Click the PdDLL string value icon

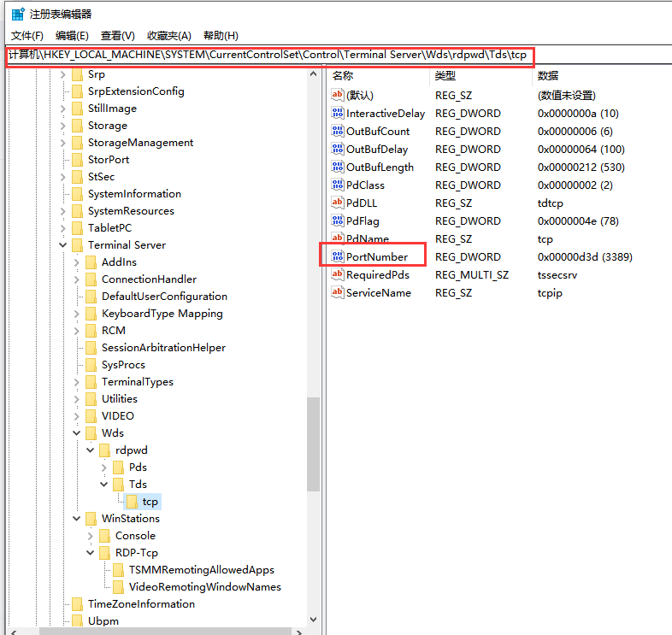click(x=338, y=203)
